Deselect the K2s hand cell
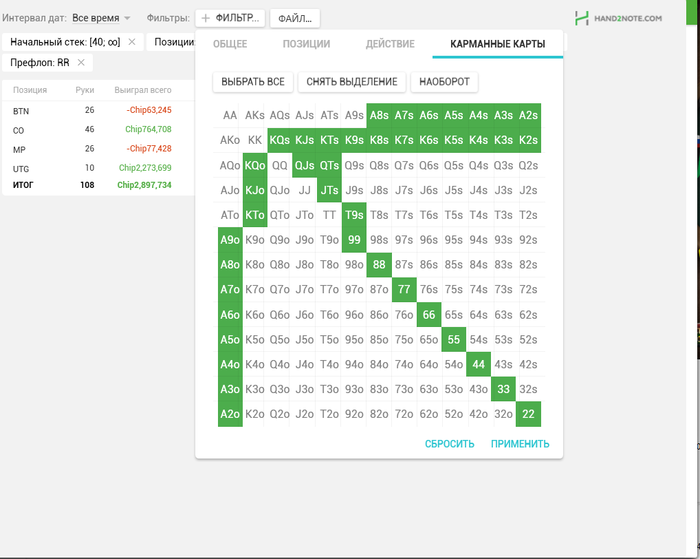 528,140
